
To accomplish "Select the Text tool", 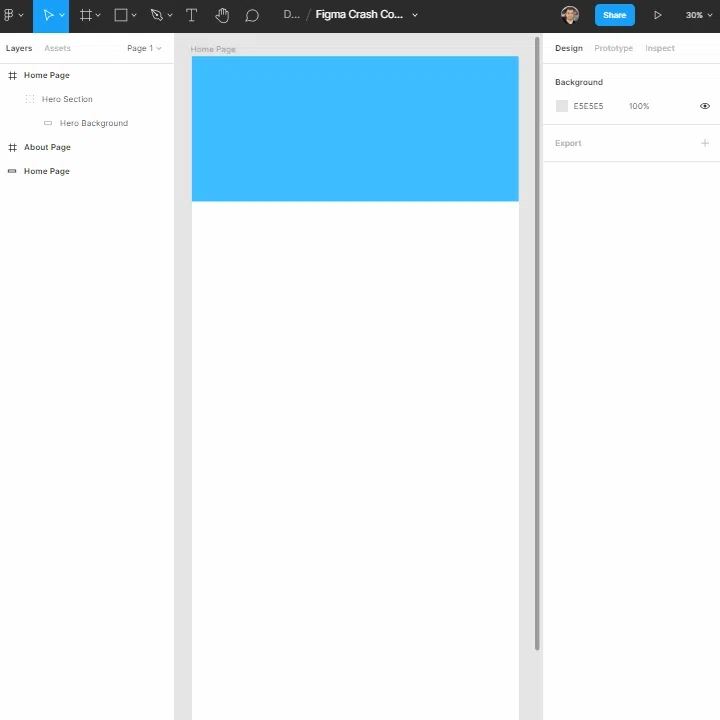I will (x=191, y=15).
